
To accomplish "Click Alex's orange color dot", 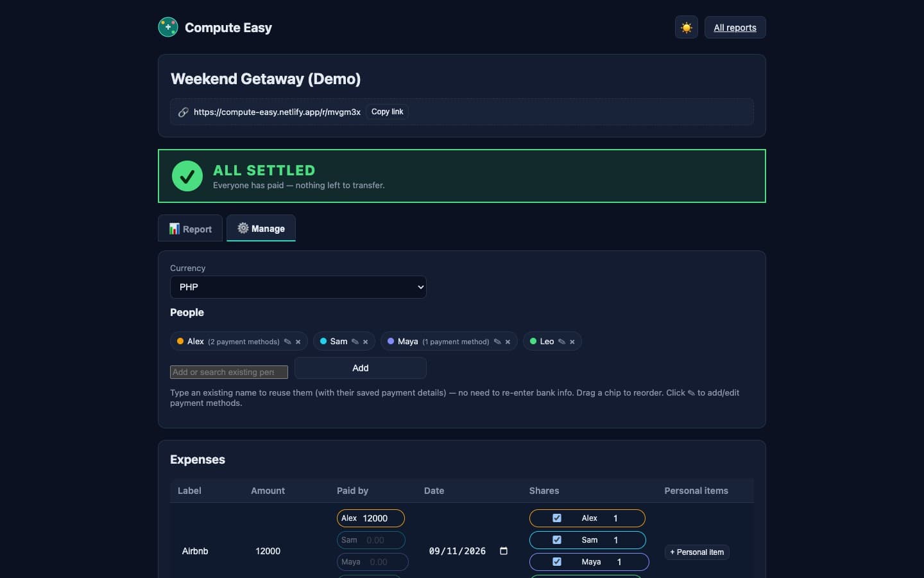I will point(180,341).
